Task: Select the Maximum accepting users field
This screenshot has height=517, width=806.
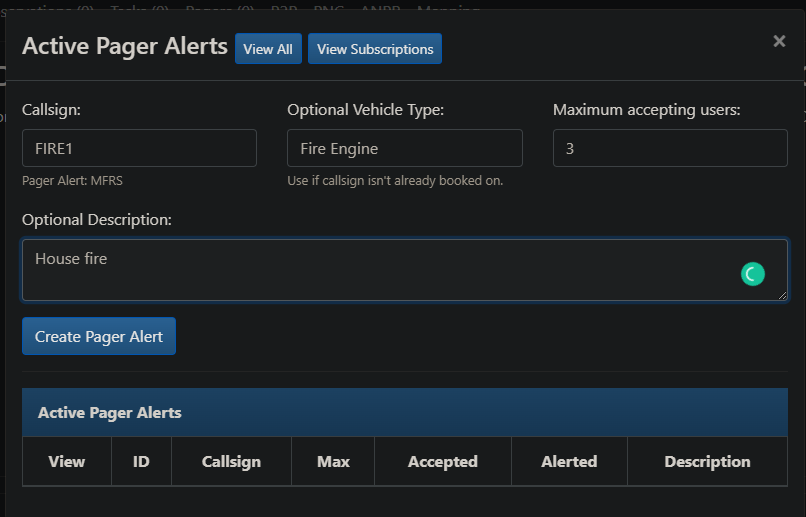Action: point(669,148)
